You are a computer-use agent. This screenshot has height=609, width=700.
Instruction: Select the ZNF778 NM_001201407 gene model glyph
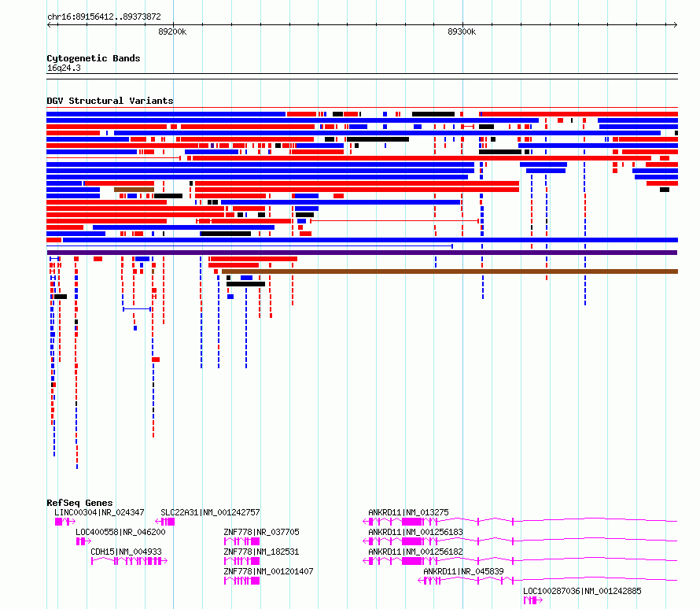pos(241,581)
